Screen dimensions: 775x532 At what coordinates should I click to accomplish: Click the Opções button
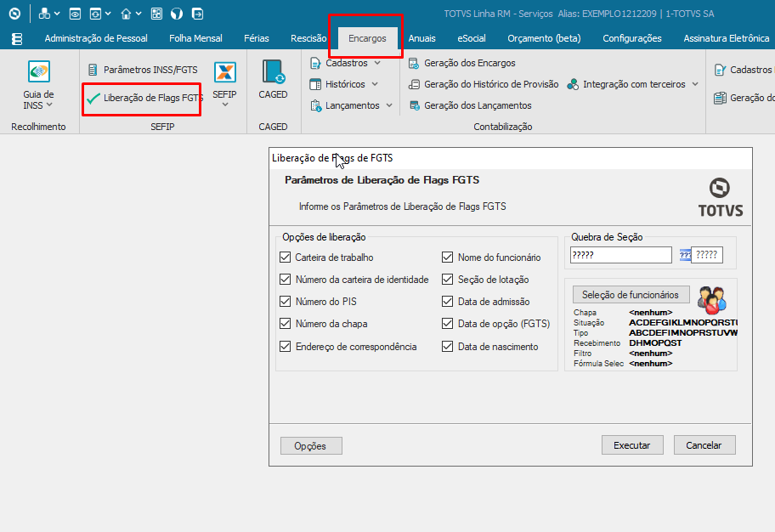click(x=311, y=446)
